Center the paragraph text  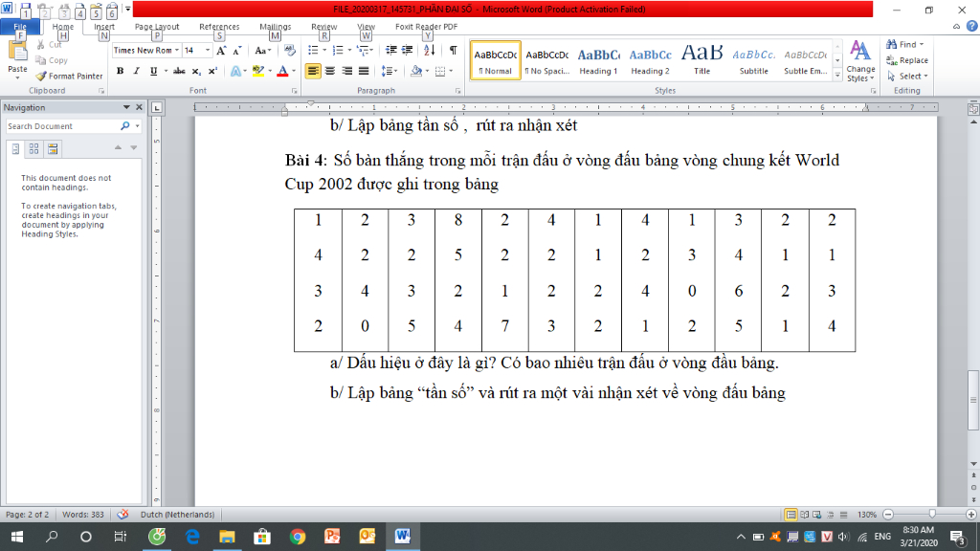tap(329, 71)
